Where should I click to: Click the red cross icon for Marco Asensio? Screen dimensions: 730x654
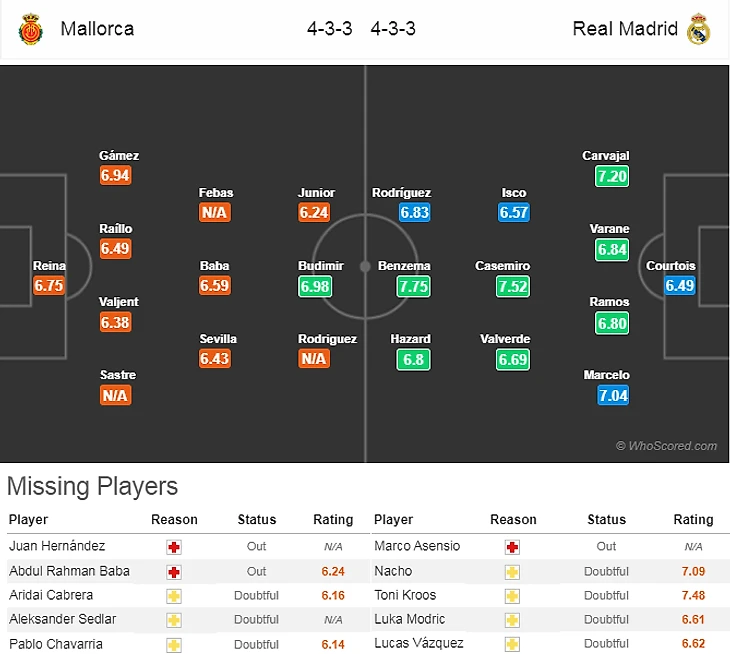tap(513, 547)
